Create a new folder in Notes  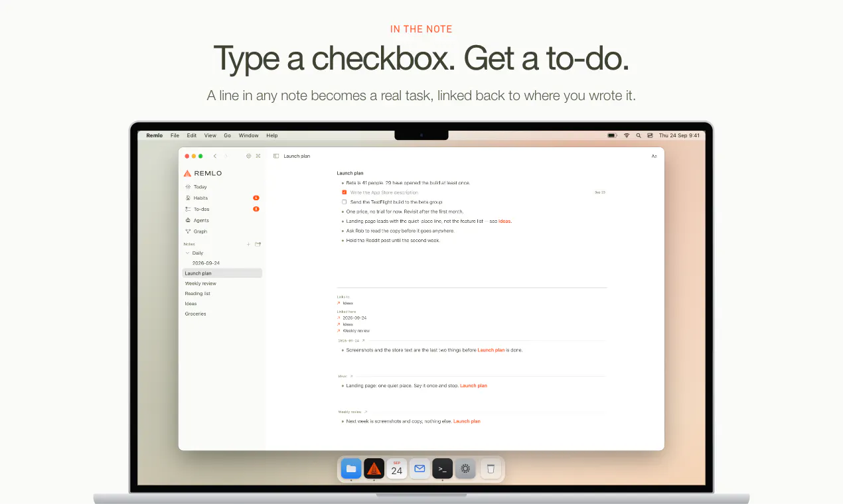pos(258,244)
